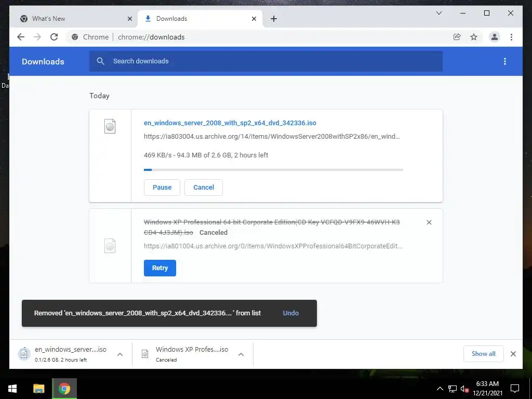
Task: Click the ia801004 archive.org source URL
Action: [x=273, y=246]
